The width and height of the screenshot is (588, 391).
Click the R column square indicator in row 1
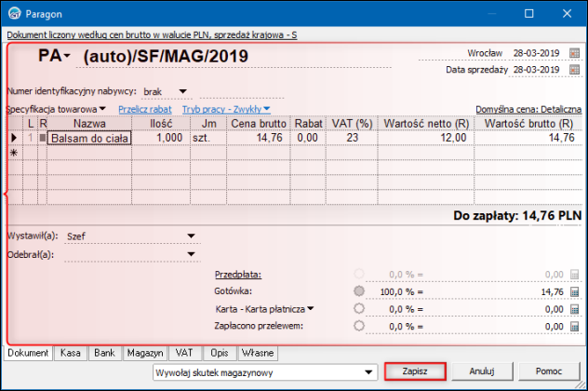click(43, 138)
